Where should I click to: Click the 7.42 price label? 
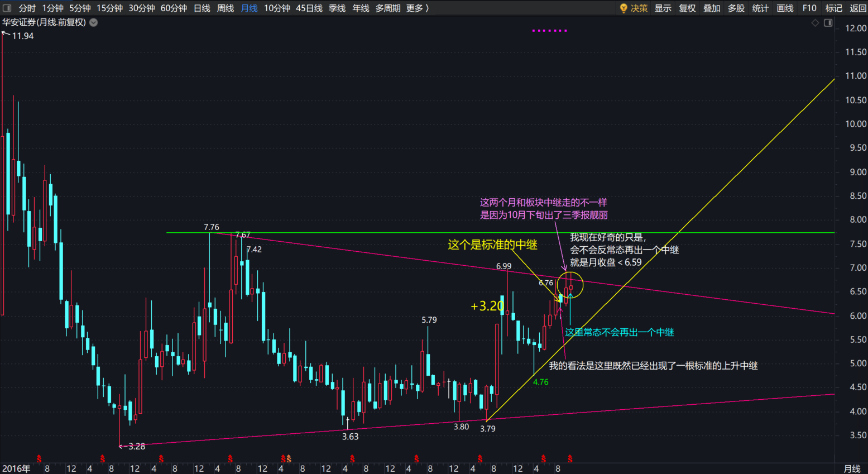pos(254,250)
